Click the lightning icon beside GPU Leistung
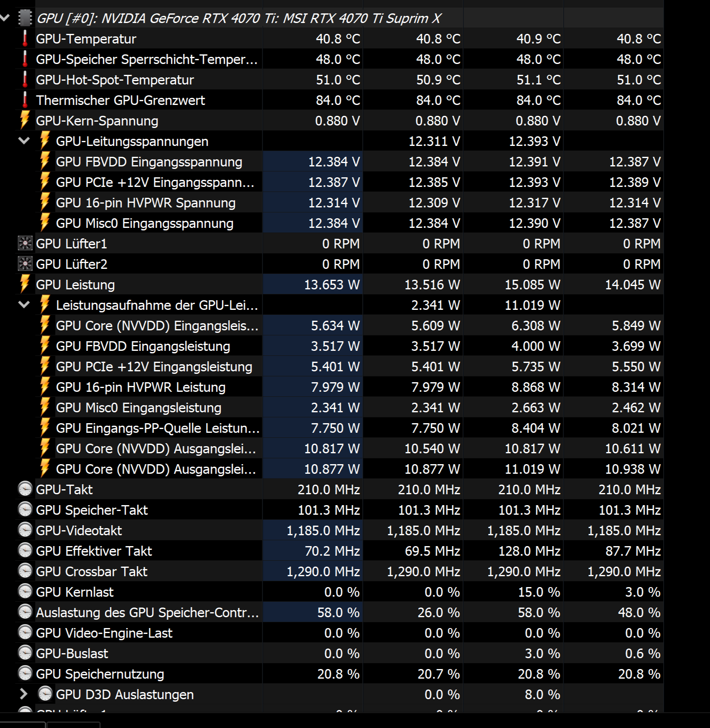The image size is (710, 728). [24, 284]
